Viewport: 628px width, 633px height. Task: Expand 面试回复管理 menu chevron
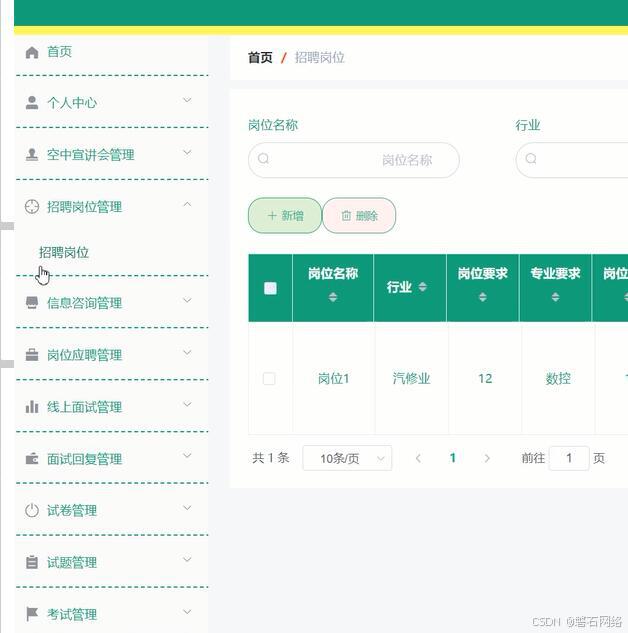pyautogui.click(x=187, y=456)
